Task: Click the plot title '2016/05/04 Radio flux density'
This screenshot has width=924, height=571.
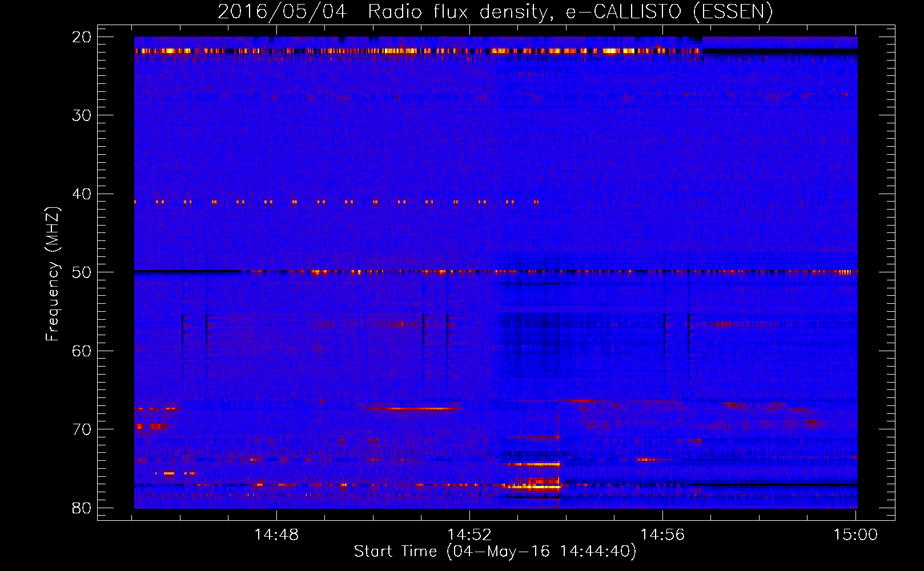Action: tap(495, 11)
